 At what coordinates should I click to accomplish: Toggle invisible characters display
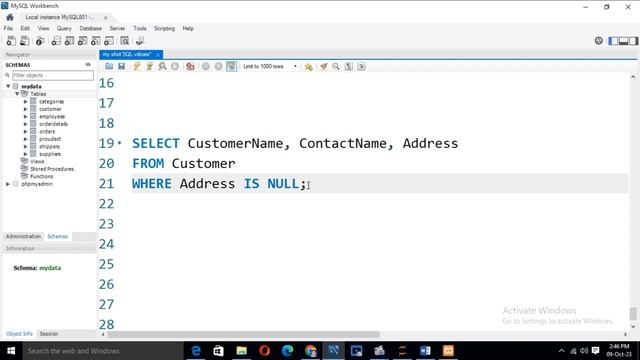click(x=349, y=66)
